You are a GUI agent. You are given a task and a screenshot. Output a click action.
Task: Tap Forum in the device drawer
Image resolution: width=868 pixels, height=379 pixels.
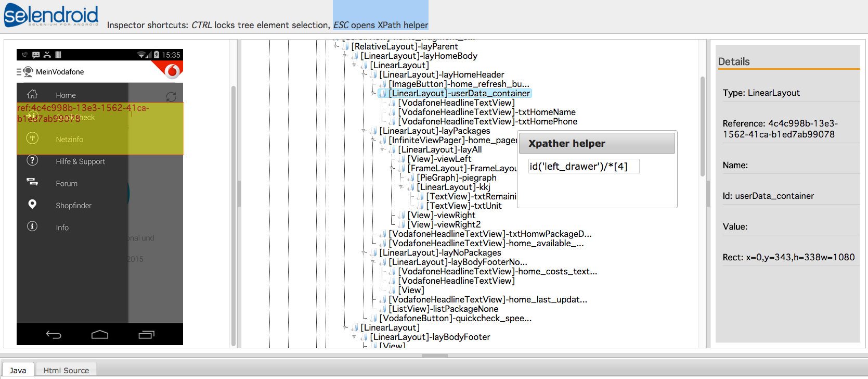point(67,184)
